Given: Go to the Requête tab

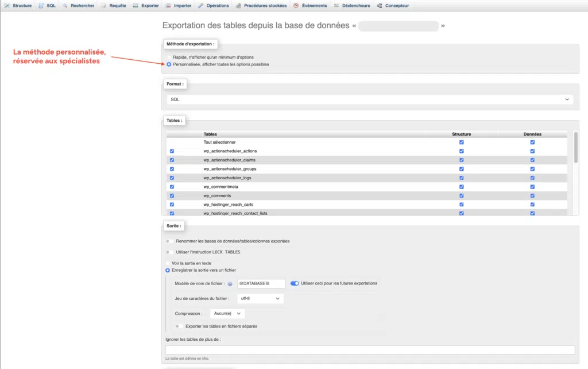Looking at the screenshot, I should [x=114, y=6].
